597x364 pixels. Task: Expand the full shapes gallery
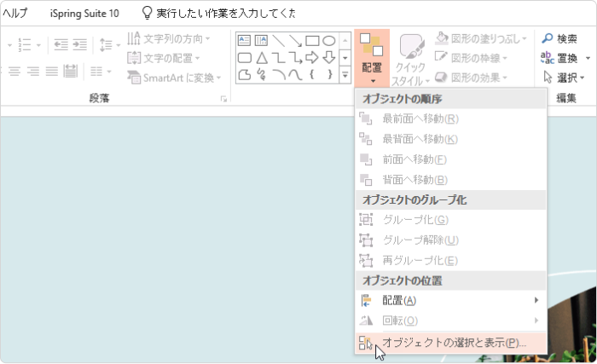tap(345, 75)
